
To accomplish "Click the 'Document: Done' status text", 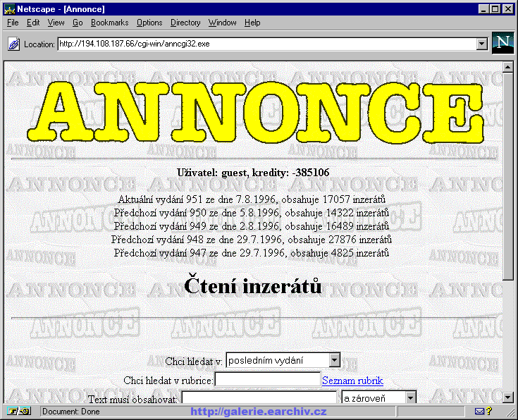I will pyautogui.click(x=71, y=412).
